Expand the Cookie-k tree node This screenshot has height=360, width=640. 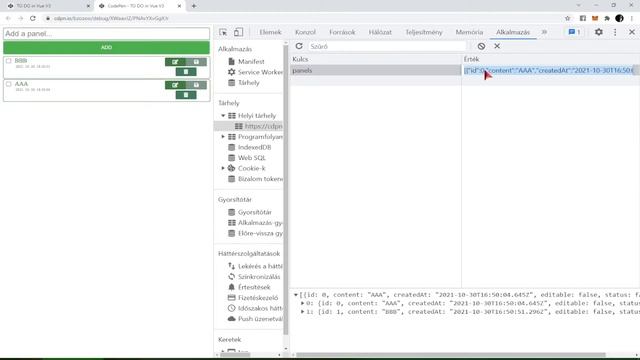(223, 168)
